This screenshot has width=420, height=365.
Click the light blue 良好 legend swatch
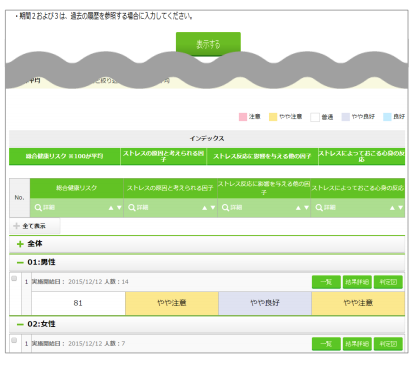[387, 117]
